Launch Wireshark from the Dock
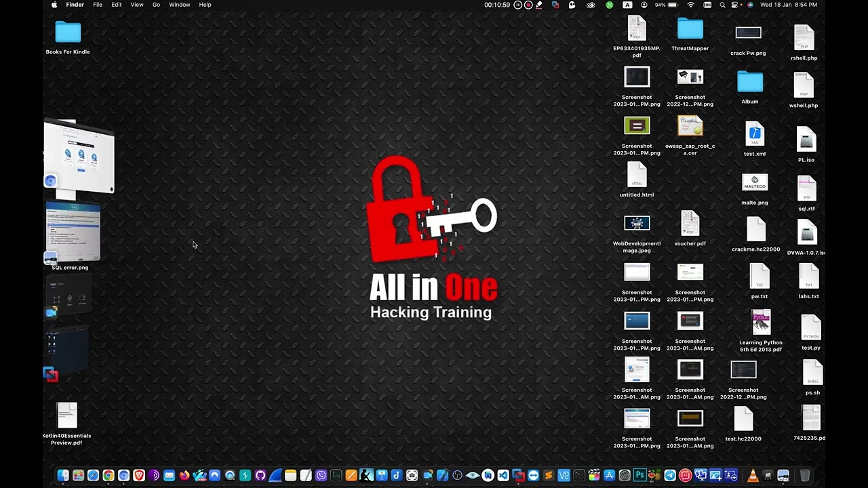This screenshot has width=868, height=488. [x=276, y=476]
